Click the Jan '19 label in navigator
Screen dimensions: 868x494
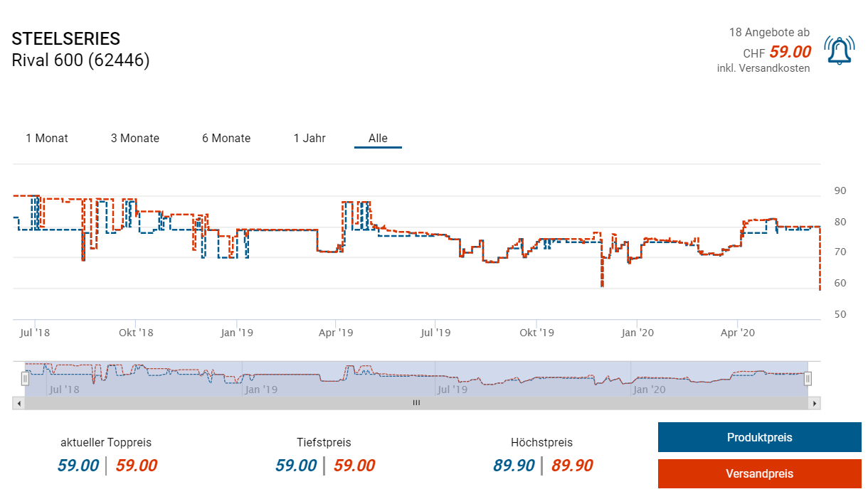260,390
